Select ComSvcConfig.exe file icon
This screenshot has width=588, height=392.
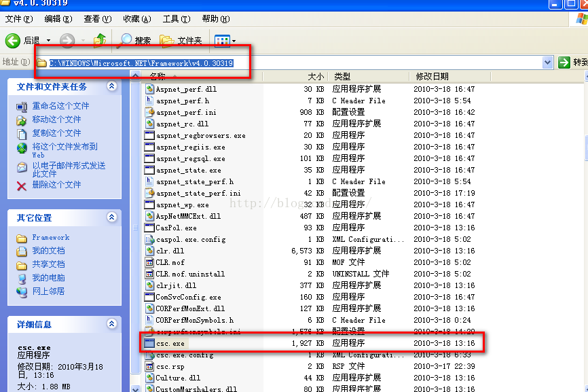click(149, 297)
